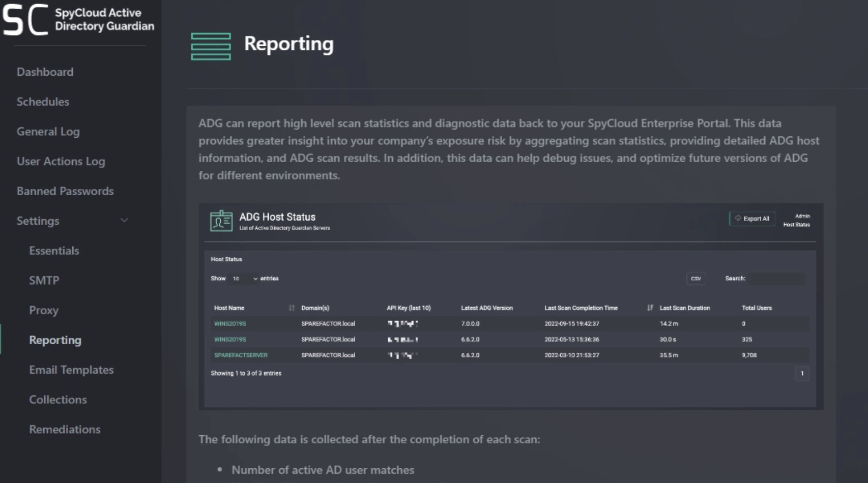Open the Dashboard page
The image size is (868, 483).
[45, 72]
